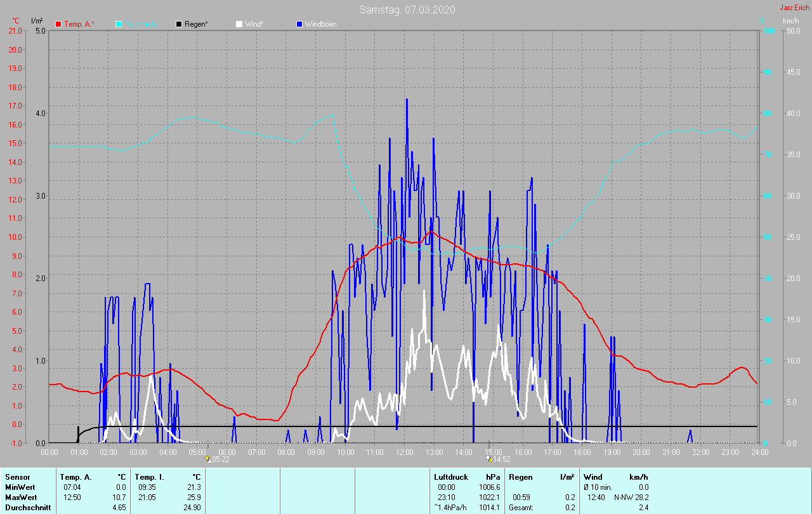Click the Temp. I. table header
This screenshot has width=812, height=514.
[150, 477]
